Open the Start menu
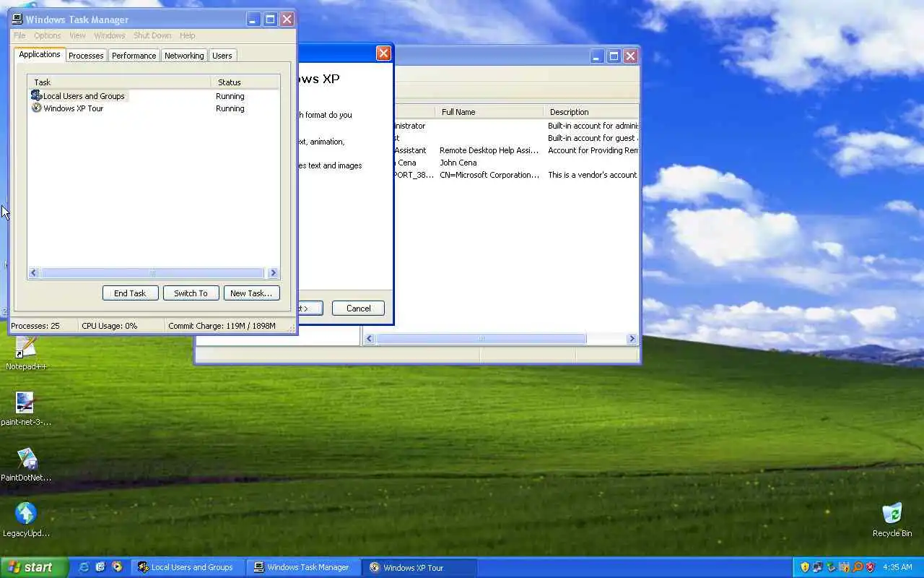The width and height of the screenshot is (924, 578). click(x=34, y=567)
